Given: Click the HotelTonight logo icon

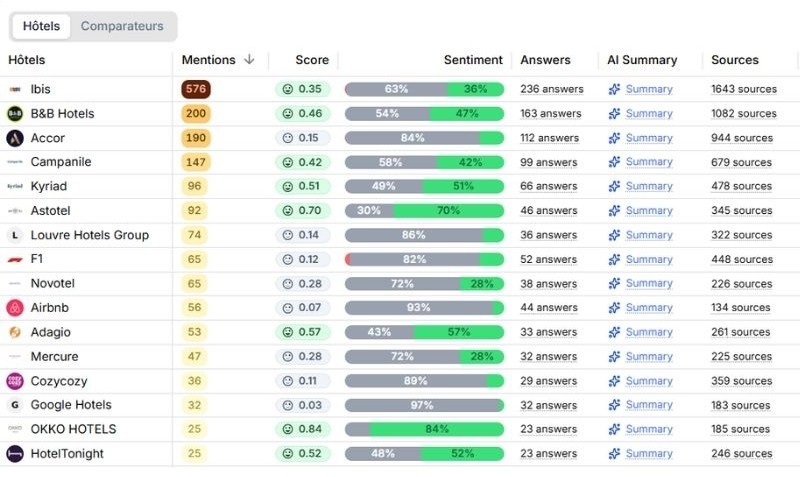Looking at the screenshot, I should pos(15,454).
